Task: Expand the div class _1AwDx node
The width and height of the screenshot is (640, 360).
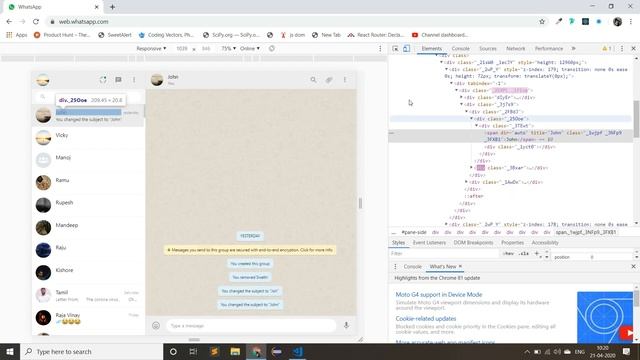Action: tap(467, 182)
